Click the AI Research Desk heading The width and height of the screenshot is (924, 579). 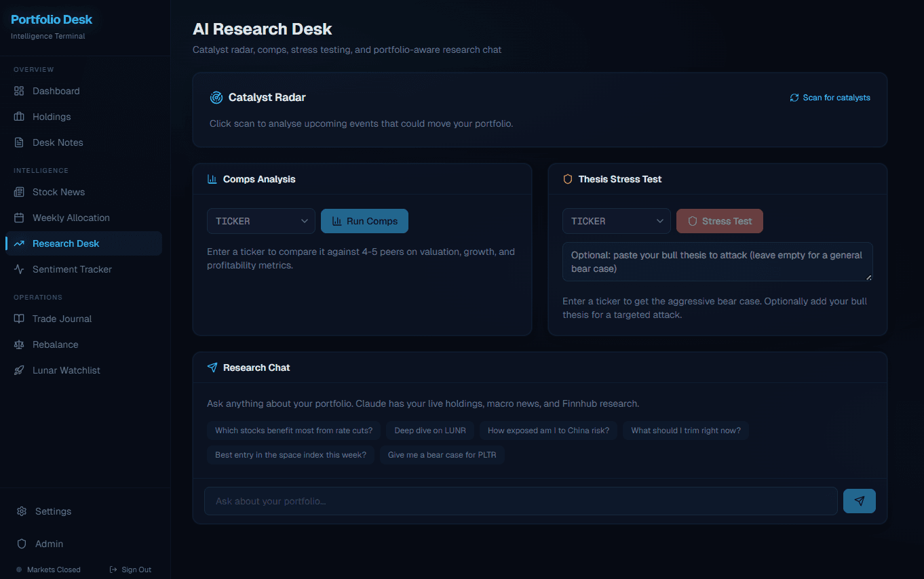click(263, 29)
